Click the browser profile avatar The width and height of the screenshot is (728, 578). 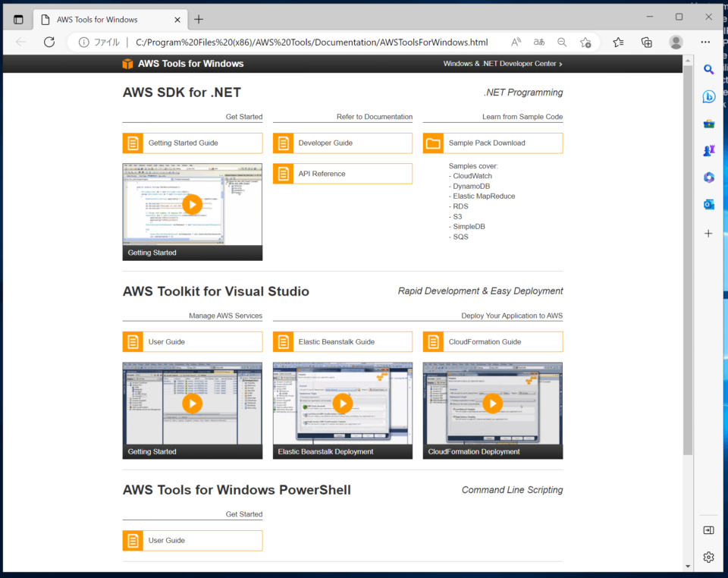(676, 42)
